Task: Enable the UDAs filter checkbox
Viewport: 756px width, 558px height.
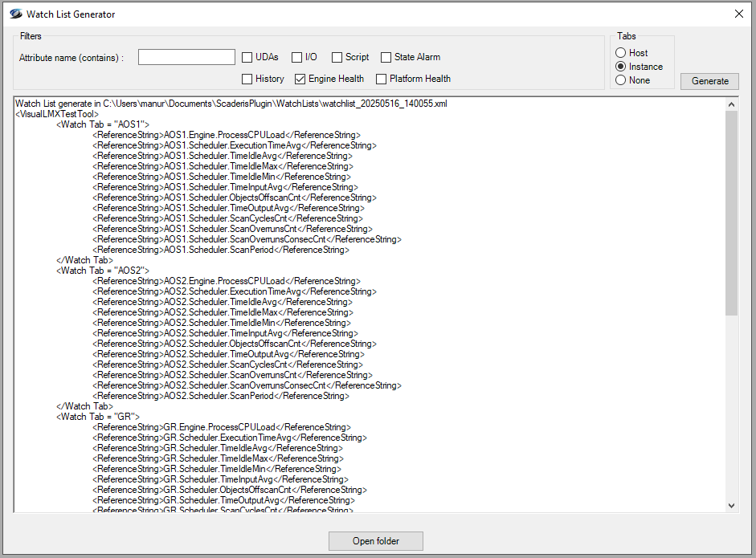Action: click(x=247, y=57)
